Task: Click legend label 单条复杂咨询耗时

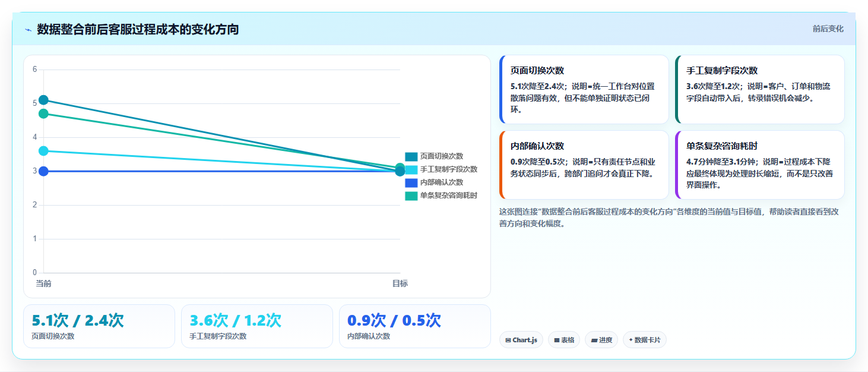Action: pyautogui.click(x=449, y=196)
